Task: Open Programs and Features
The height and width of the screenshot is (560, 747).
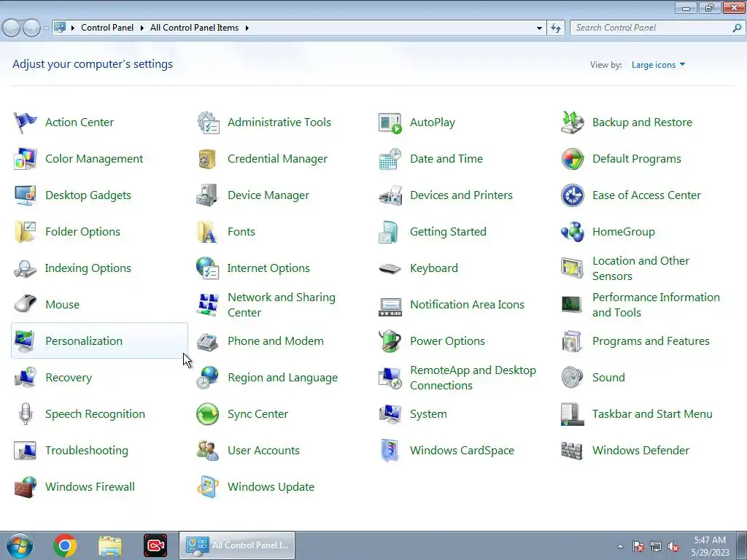Action: click(651, 341)
